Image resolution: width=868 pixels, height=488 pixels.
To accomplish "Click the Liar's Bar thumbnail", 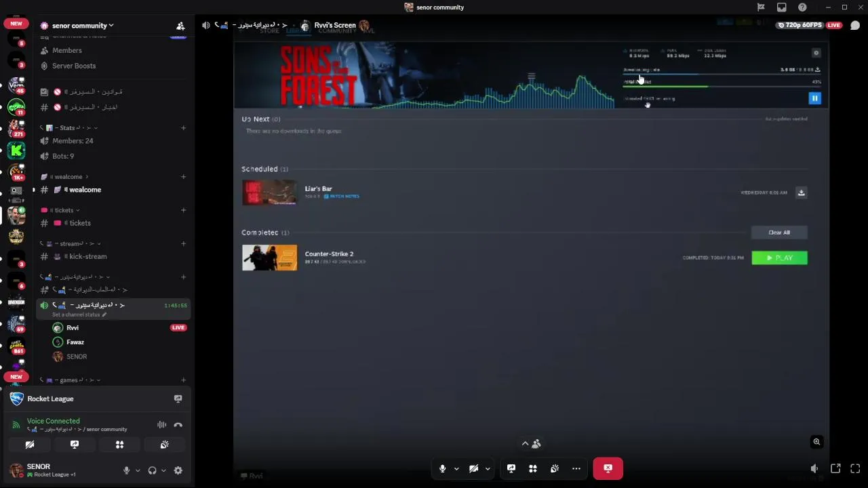I will 269,192.
